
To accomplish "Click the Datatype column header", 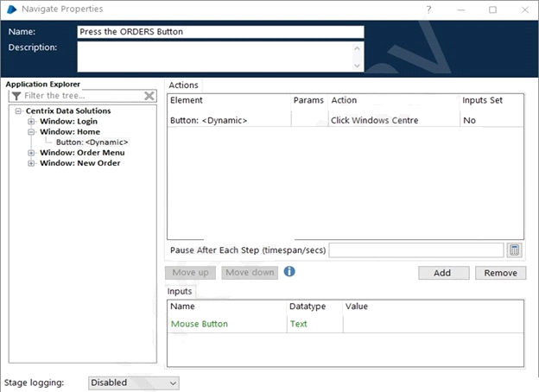I will (x=315, y=307).
